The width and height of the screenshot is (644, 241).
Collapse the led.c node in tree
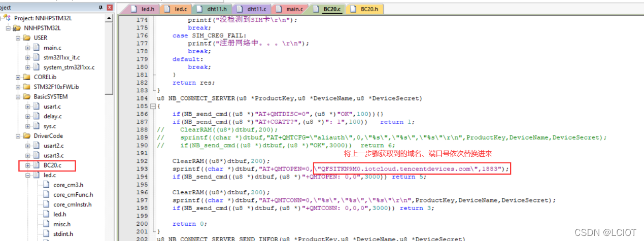click(x=28, y=175)
